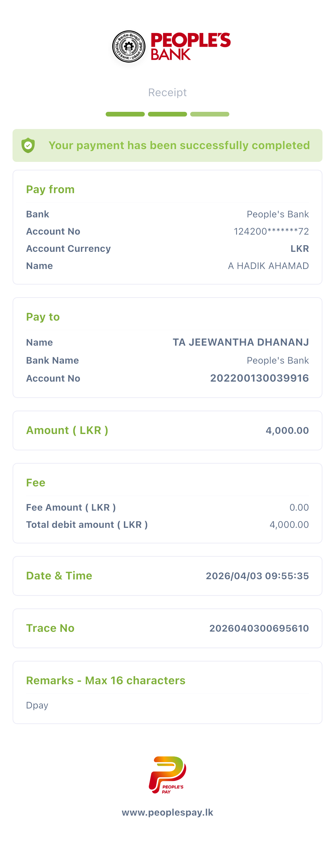Click the Amount value 4,000.00
The width and height of the screenshot is (335, 868).
[287, 430]
